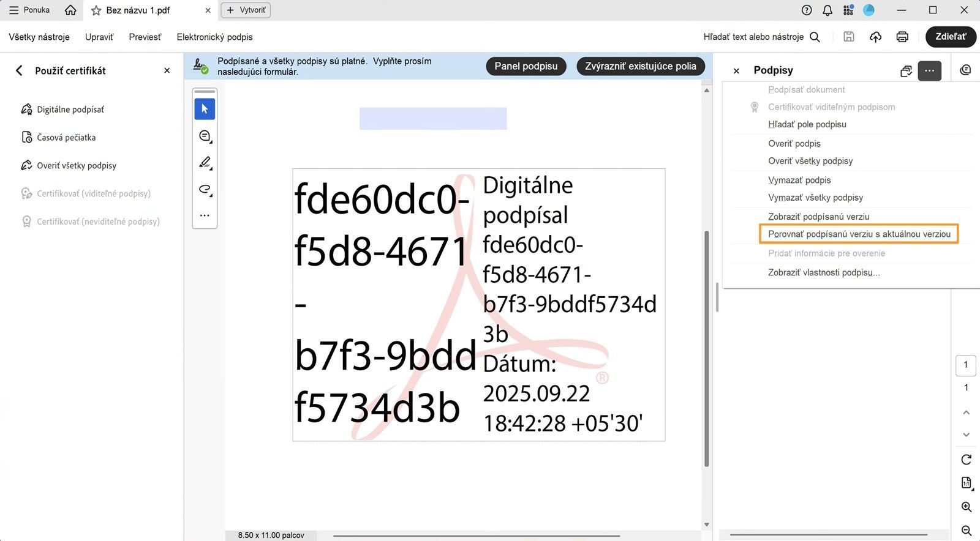Open the apps grid icon
The height and width of the screenshot is (541, 980).
(x=848, y=10)
